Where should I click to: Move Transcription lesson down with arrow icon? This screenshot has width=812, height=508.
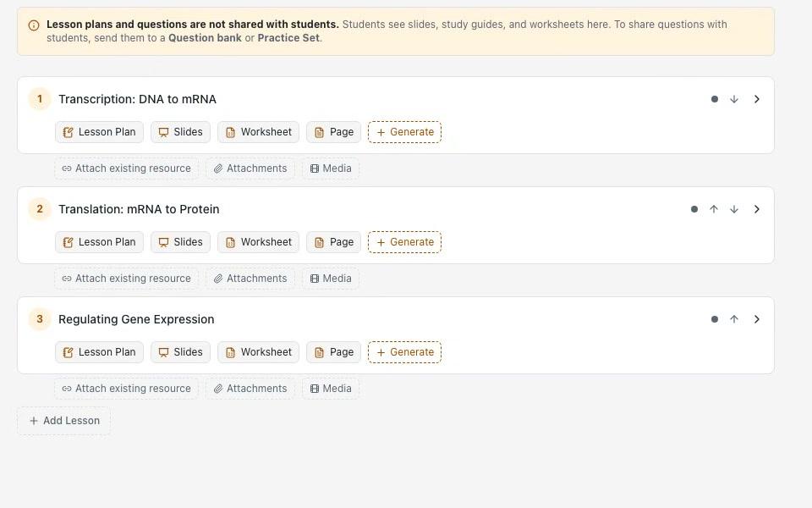(734, 99)
